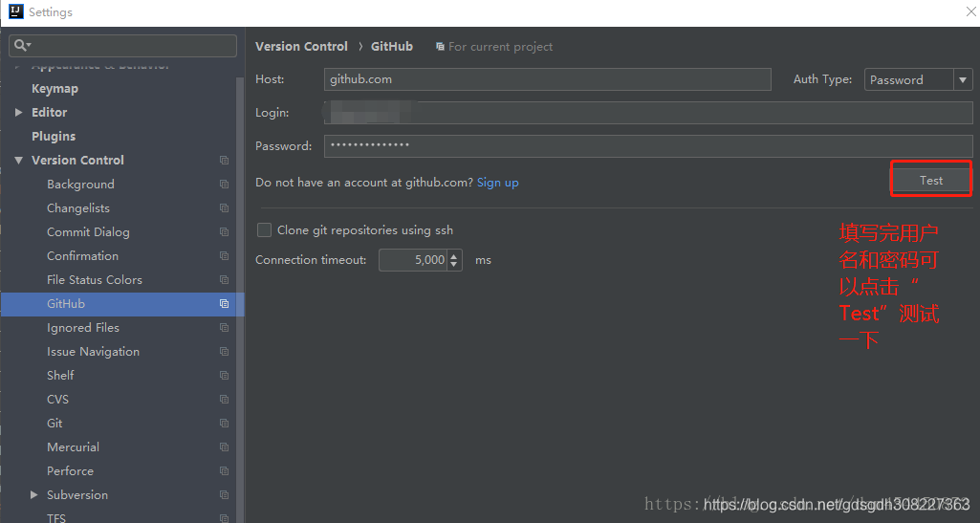Click project-level icon beside Ignored Files row
980x523 pixels.
click(x=224, y=327)
